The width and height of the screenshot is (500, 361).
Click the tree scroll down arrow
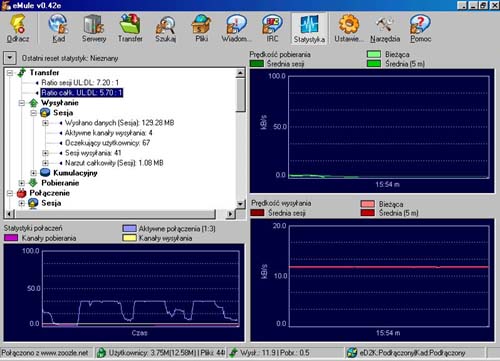pyautogui.click(x=241, y=203)
